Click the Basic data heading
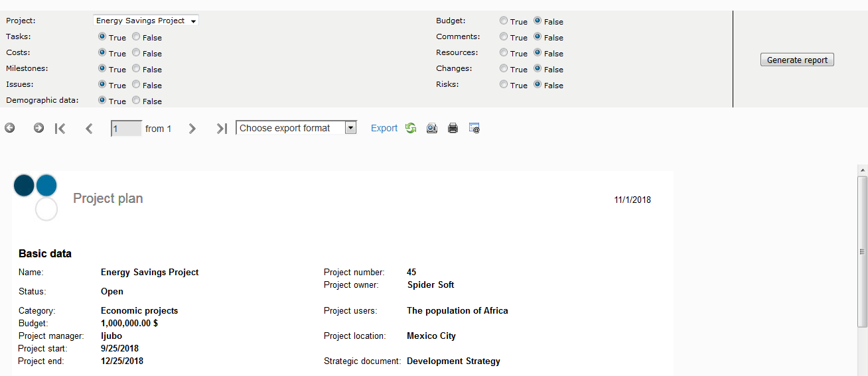This screenshot has width=868, height=376. coord(45,253)
